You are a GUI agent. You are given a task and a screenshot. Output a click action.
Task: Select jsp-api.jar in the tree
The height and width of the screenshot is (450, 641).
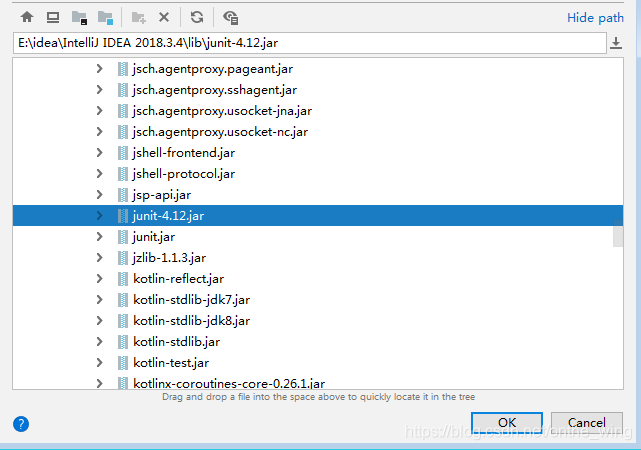tap(161, 195)
